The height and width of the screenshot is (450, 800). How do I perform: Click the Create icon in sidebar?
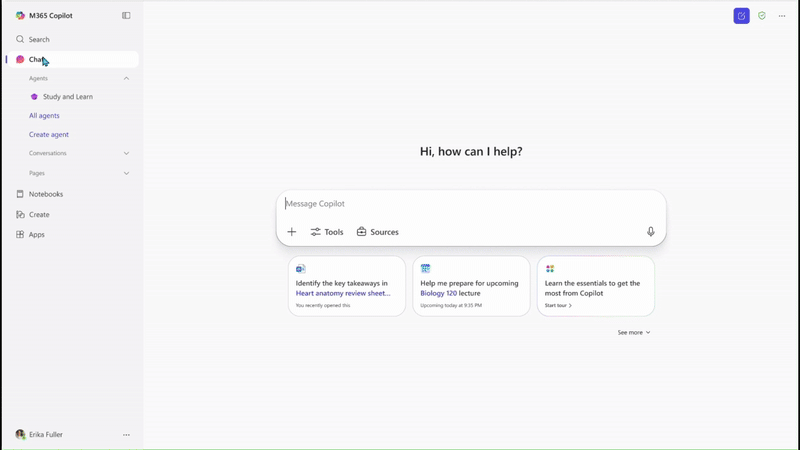point(20,215)
